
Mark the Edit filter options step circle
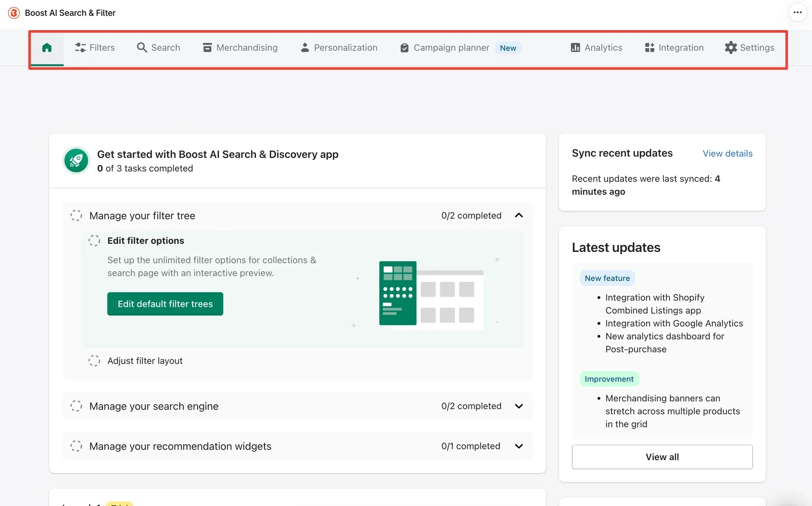95,241
